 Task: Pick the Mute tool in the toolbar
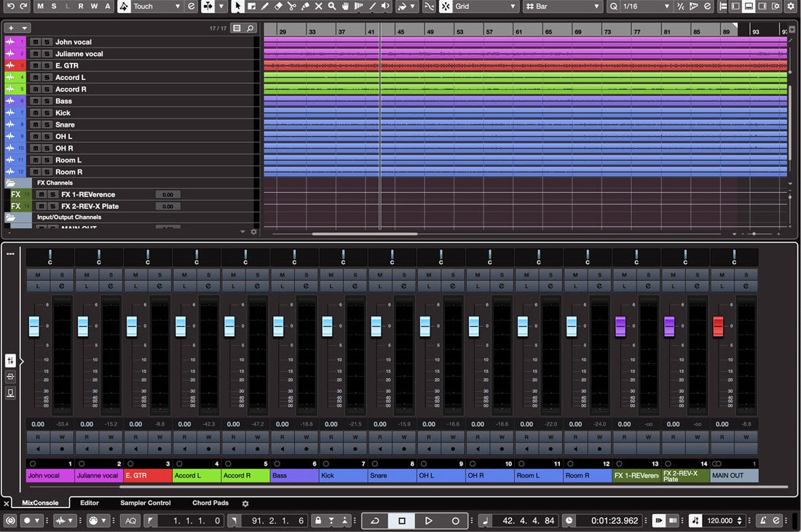coord(318,7)
